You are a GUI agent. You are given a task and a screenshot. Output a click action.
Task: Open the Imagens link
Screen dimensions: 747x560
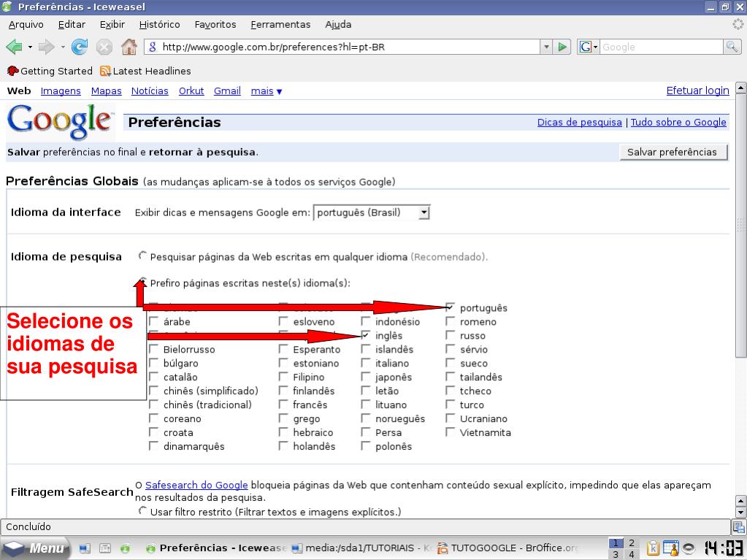click(x=61, y=91)
